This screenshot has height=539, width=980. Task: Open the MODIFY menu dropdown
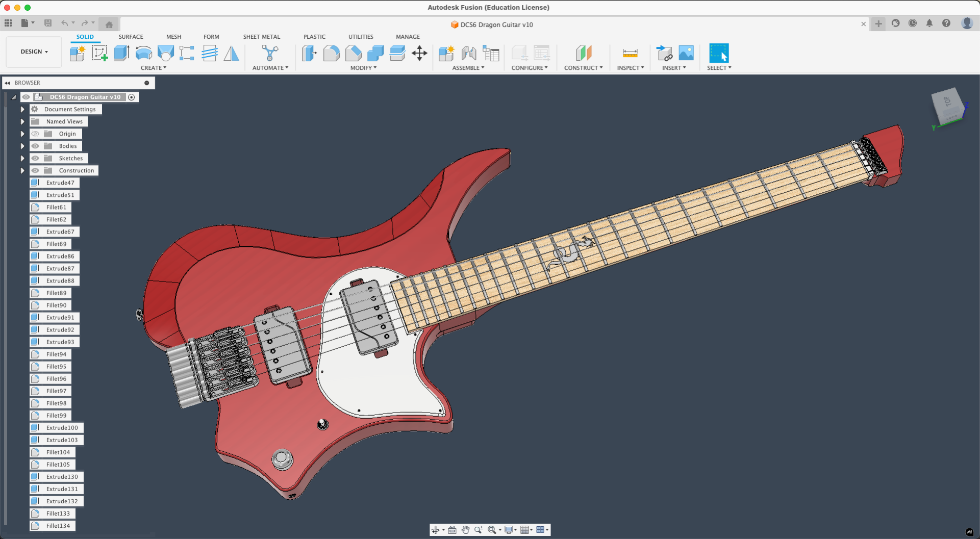click(363, 68)
